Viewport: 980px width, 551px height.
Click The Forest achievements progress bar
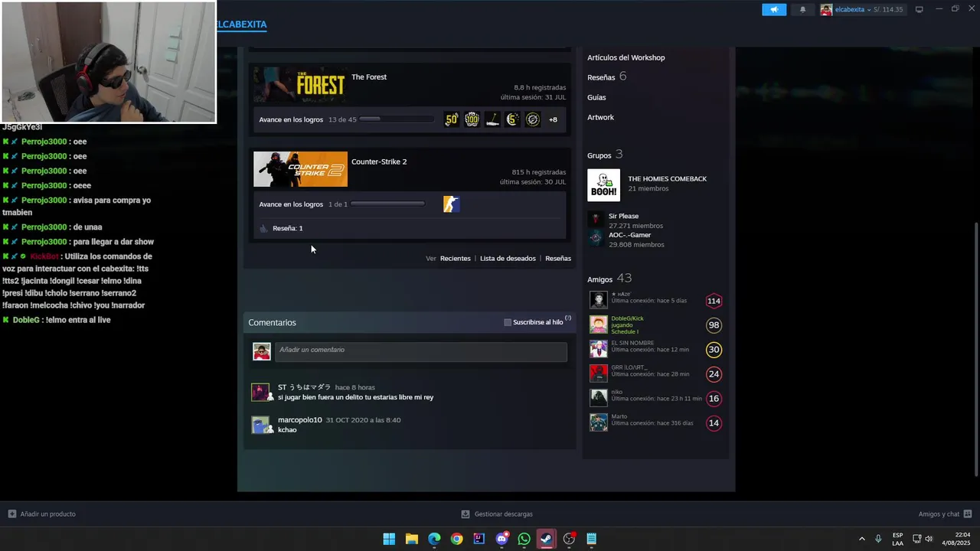(x=397, y=119)
